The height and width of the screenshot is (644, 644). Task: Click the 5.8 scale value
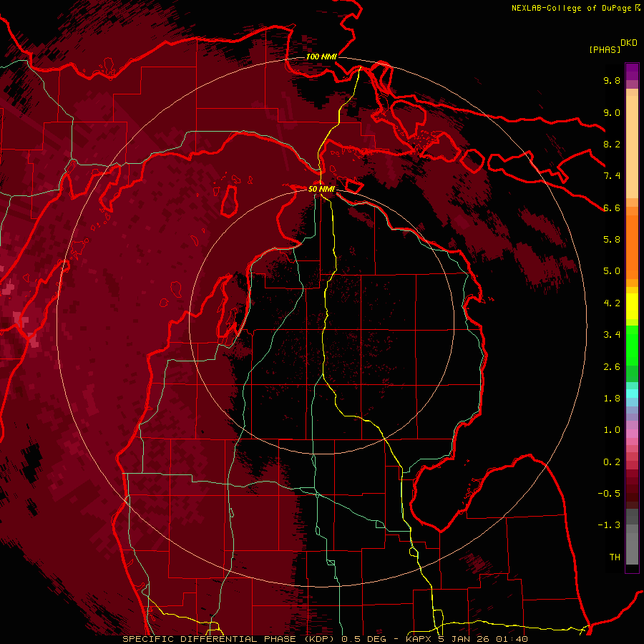tap(612, 240)
